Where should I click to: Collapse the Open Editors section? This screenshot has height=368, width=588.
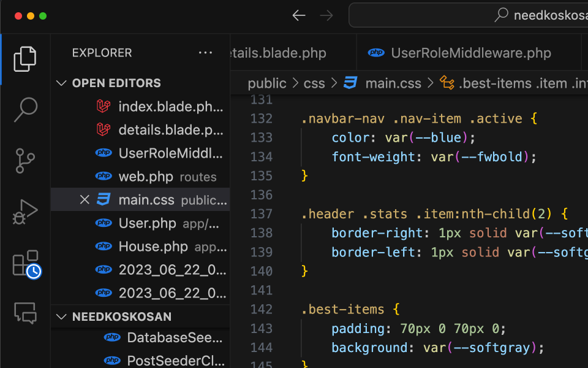(x=61, y=83)
